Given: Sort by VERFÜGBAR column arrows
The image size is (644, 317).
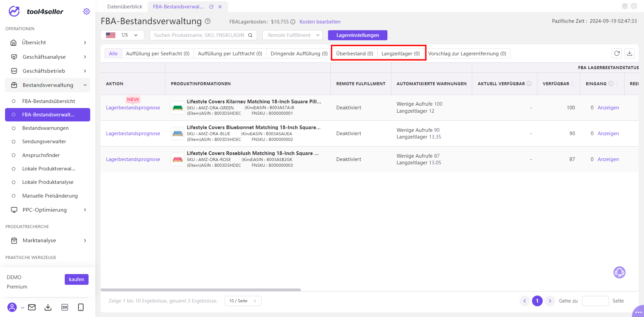Looking at the screenshot, I should pos(573,84).
